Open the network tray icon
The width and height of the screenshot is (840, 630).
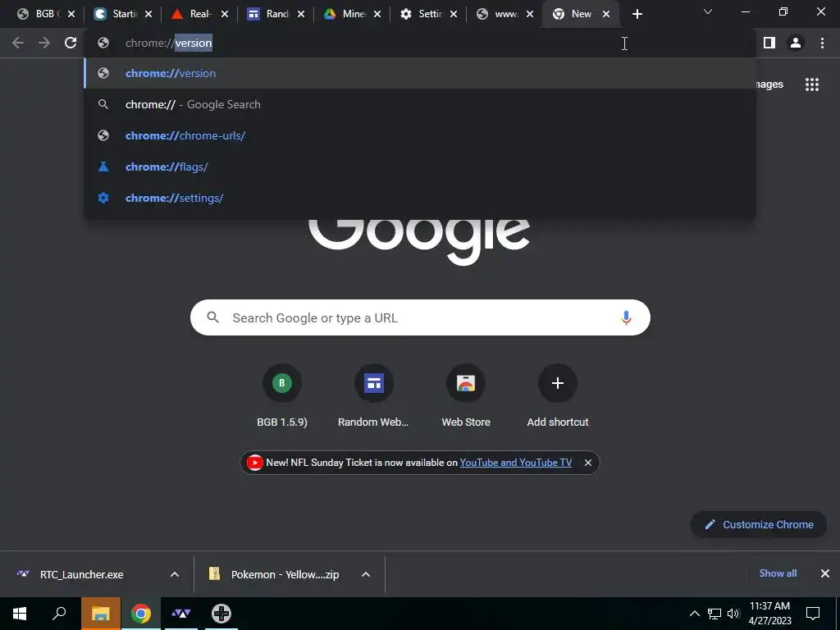714,614
